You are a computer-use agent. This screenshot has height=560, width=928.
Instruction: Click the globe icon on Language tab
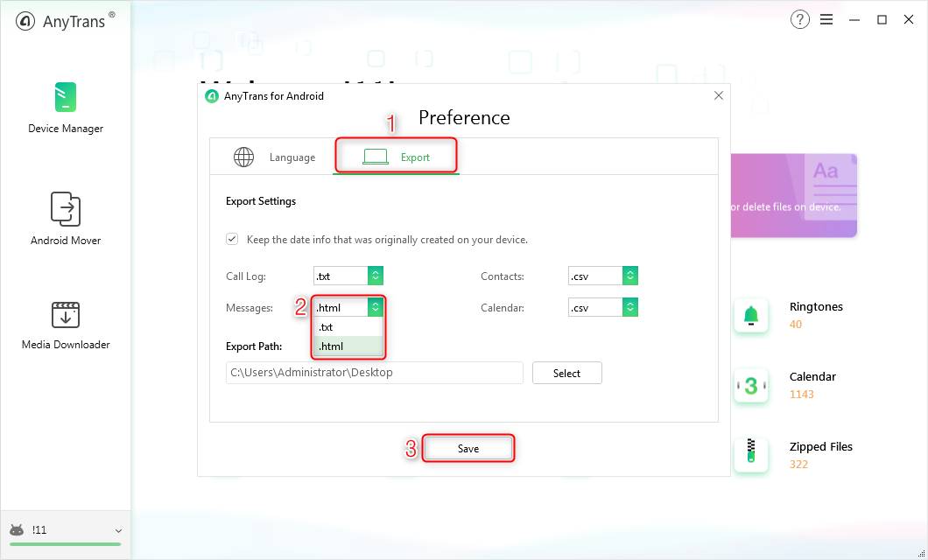[x=244, y=157]
